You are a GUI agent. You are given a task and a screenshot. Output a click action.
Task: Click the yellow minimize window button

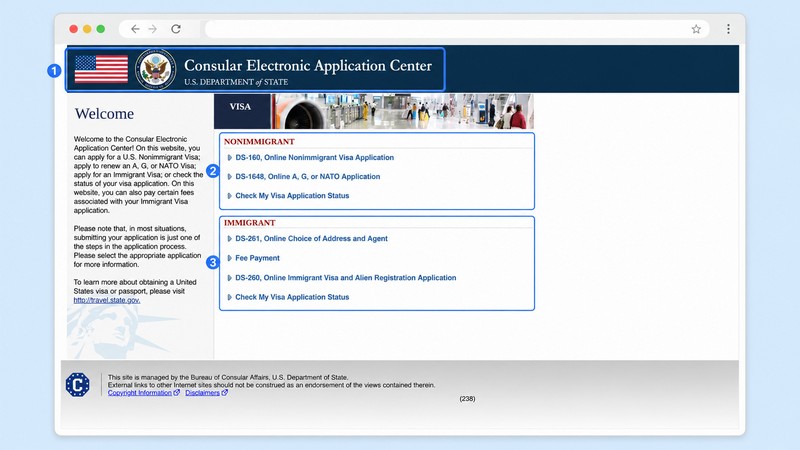click(87, 29)
